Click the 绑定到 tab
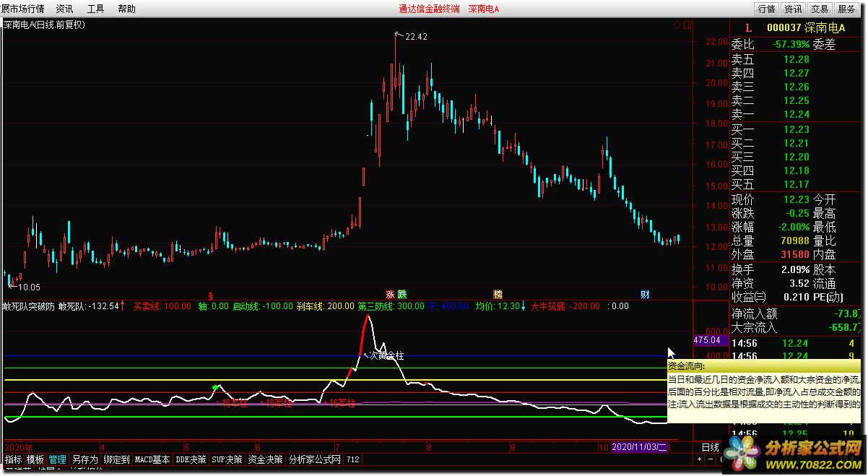Image resolution: width=868 pixels, height=476 pixels. (116, 459)
